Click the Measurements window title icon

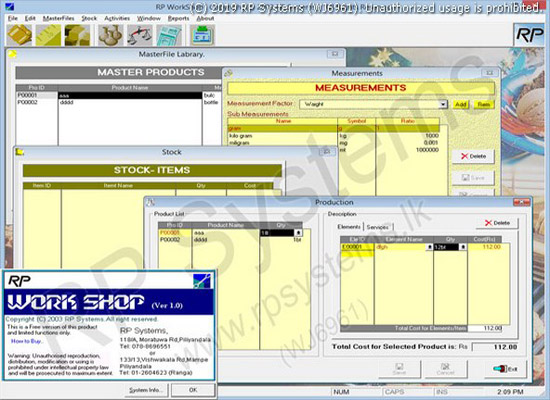(x=229, y=73)
